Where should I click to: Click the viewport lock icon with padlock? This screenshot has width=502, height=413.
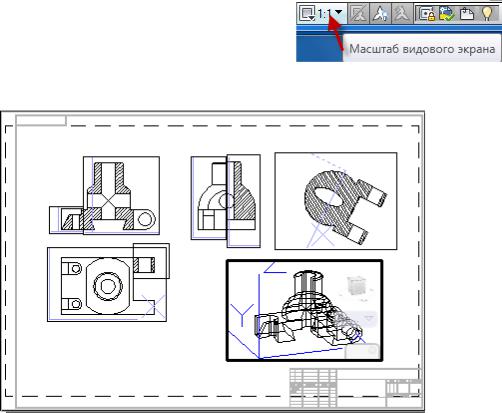tap(427, 14)
